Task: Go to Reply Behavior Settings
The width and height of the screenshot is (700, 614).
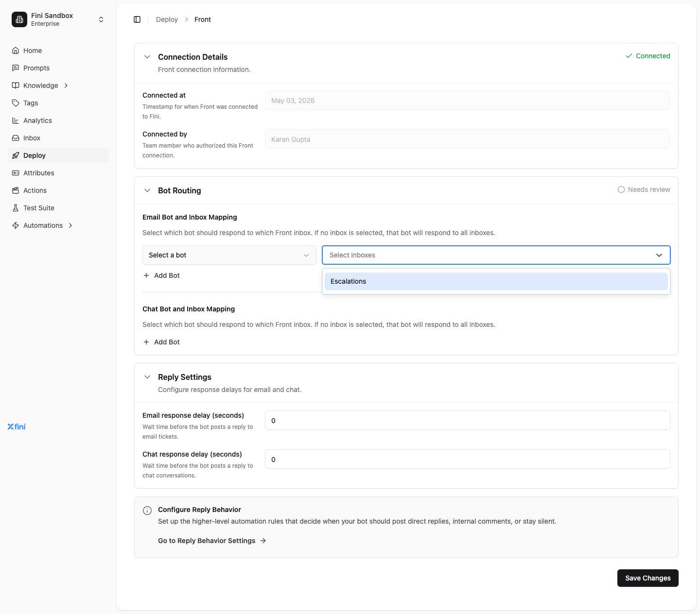Action: click(212, 541)
